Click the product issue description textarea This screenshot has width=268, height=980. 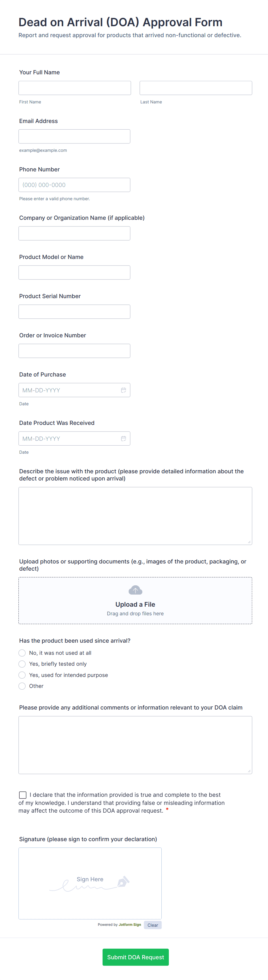135,516
